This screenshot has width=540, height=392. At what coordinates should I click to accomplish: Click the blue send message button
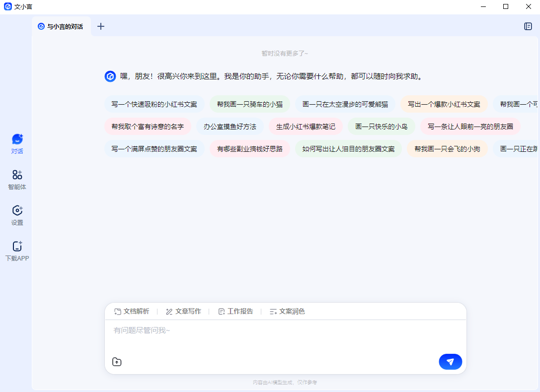[450, 362]
